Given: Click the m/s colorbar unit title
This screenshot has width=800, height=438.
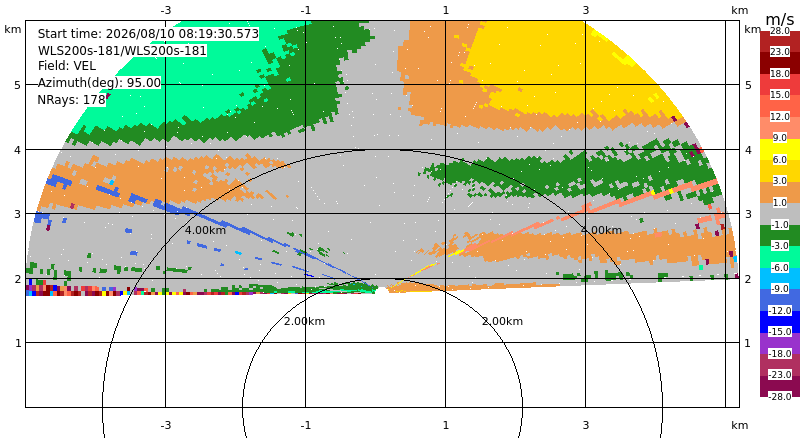Looking at the screenshot, I should click(780, 19).
